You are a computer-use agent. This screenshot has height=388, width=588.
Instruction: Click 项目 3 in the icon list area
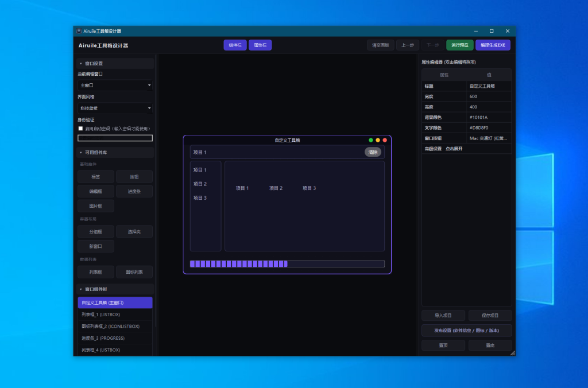pos(309,188)
